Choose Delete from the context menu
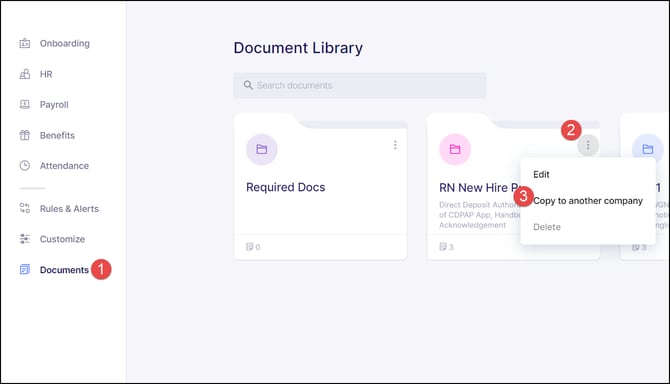This screenshot has width=670, height=384. (x=547, y=227)
